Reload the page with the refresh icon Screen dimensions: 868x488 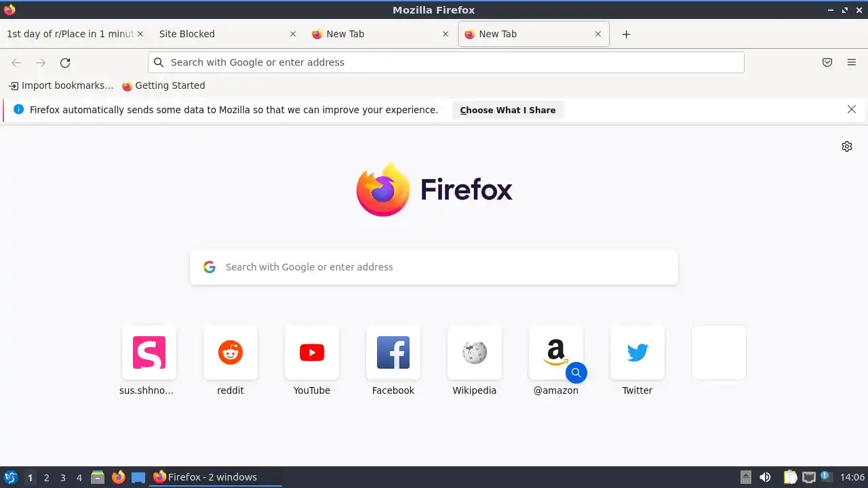(x=65, y=62)
